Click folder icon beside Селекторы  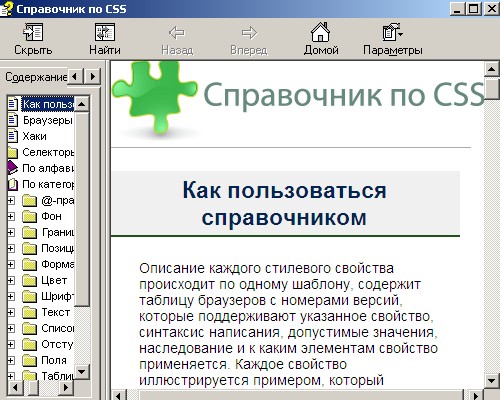coord(12,152)
